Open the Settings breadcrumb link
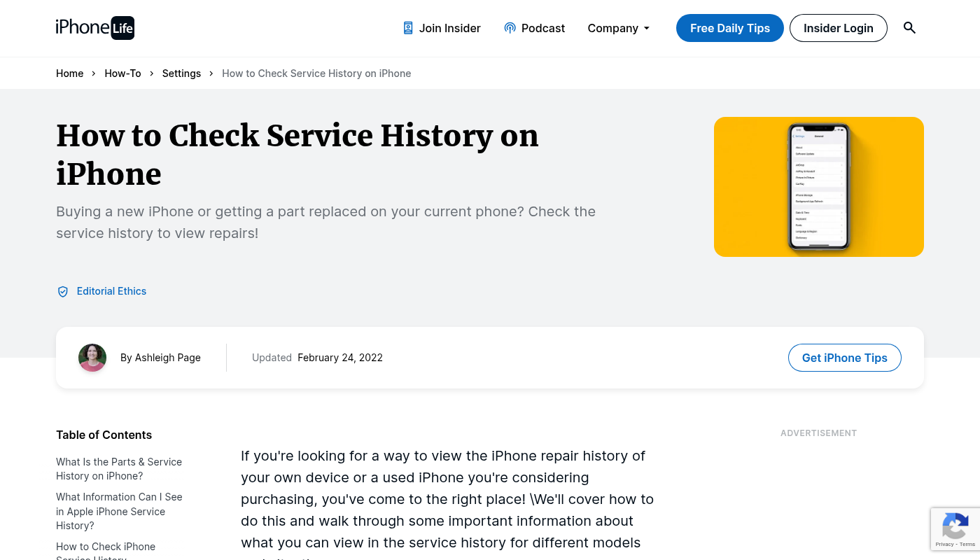This screenshot has width=980, height=560. [x=181, y=73]
